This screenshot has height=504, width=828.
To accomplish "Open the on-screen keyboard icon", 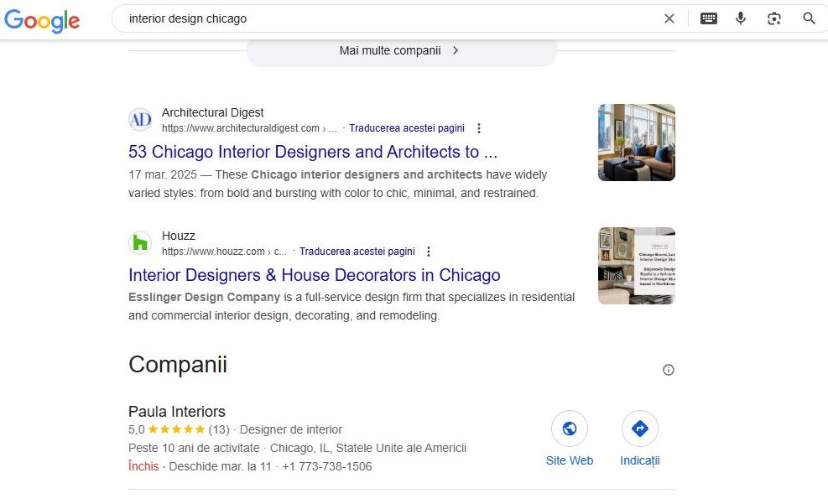I will [x=708, y=18].
